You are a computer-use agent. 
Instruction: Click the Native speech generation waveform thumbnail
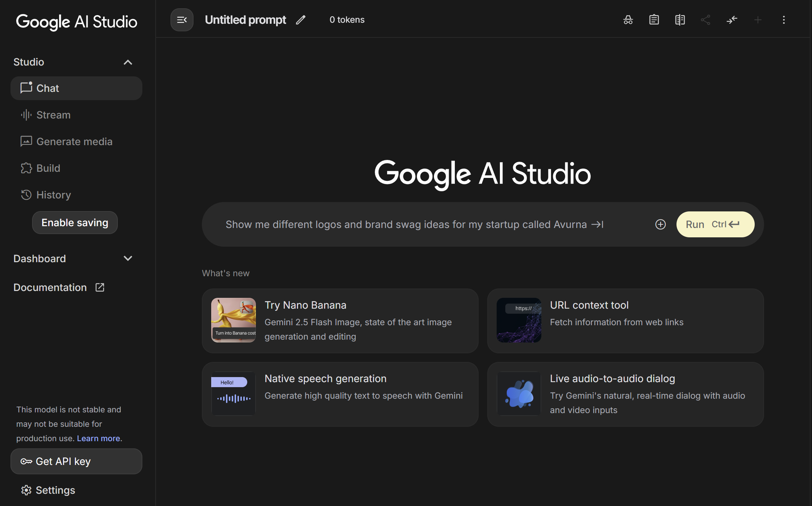pyautogui.click(x=234, y=394)
